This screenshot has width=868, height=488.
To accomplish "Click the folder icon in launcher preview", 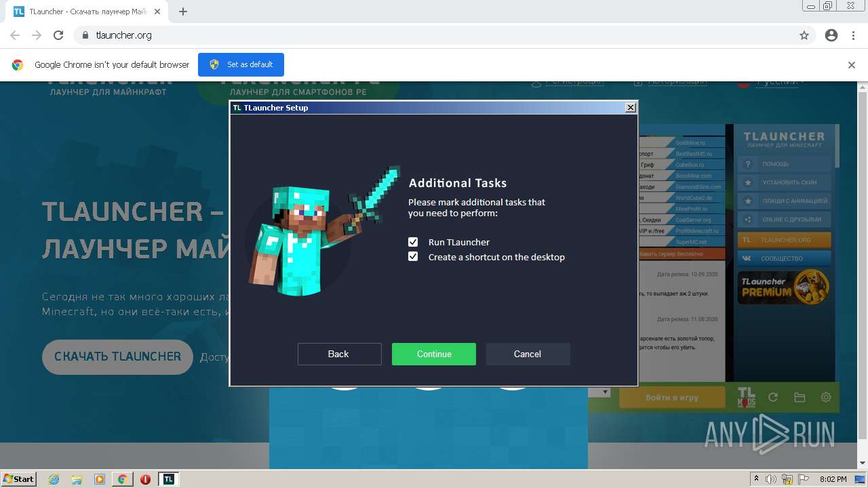I will tap(800, 398).
